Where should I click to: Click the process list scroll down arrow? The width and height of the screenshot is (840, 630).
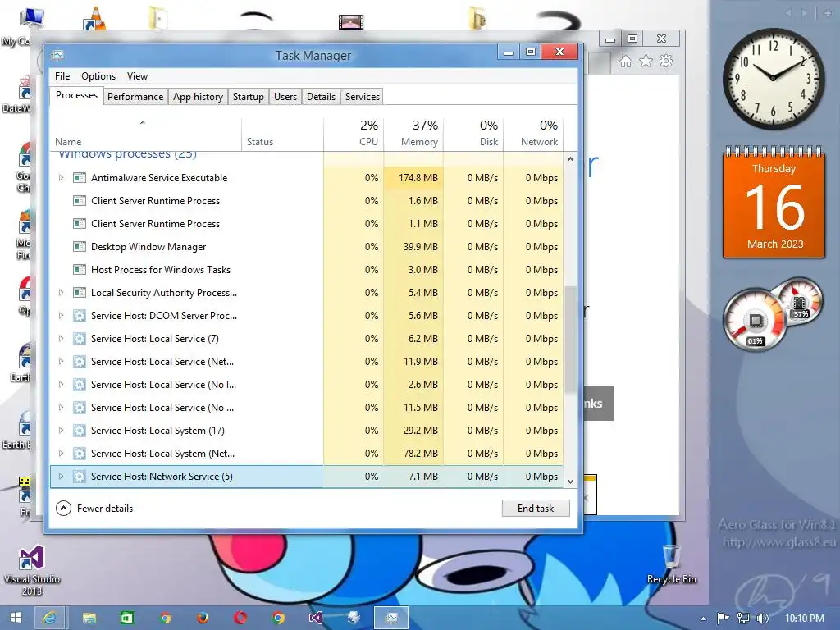(x=571, y=481)
